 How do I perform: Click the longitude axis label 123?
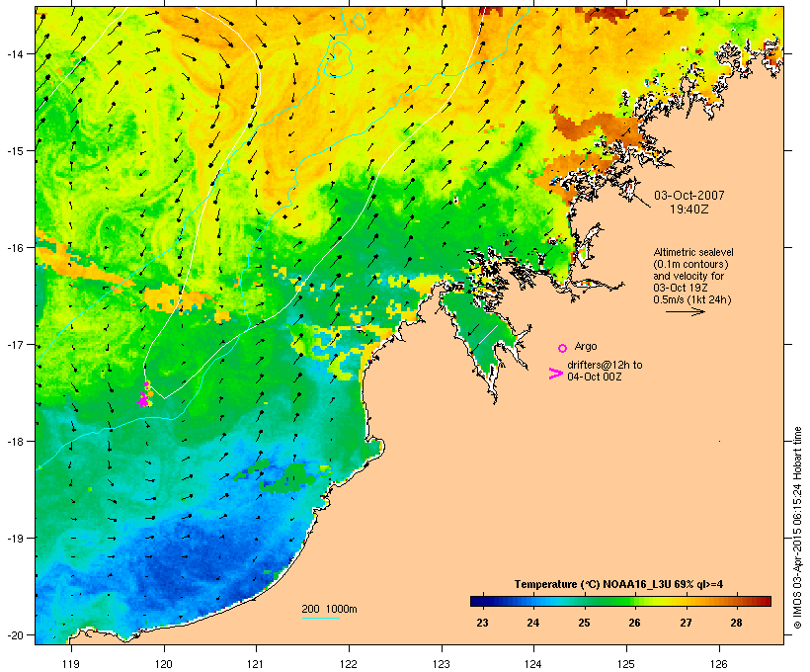tap(442, 664)
